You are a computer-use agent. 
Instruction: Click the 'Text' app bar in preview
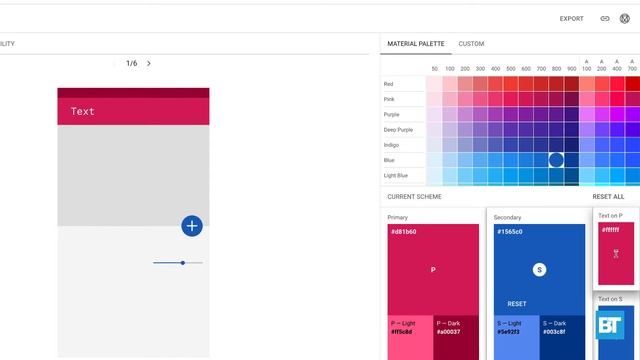point(133,111)
